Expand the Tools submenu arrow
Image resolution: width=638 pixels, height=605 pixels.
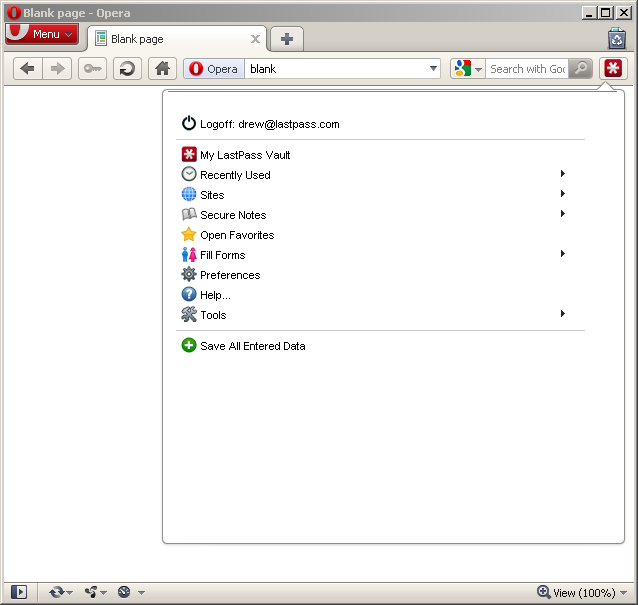pos(563,314)
